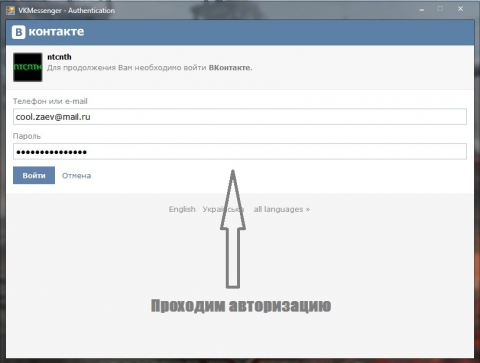Image resolution: width=480 pixels, height=363 pixels.
Task: Click the bold ВКонтакте text in description
Action: pos(230,68)
